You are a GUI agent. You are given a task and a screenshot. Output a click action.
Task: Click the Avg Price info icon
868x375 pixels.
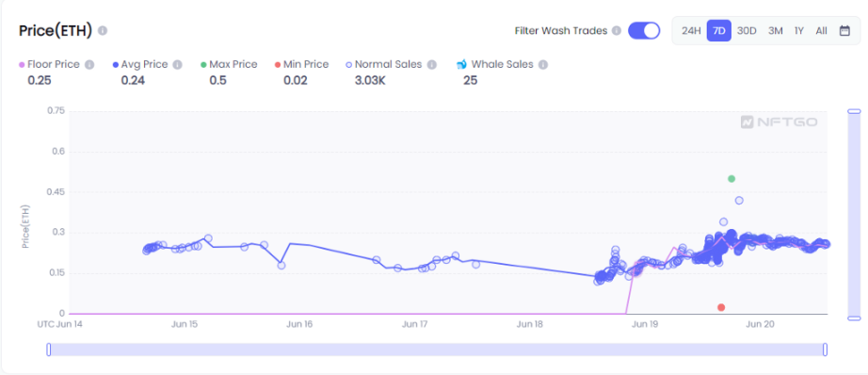[x=177, y=65]
